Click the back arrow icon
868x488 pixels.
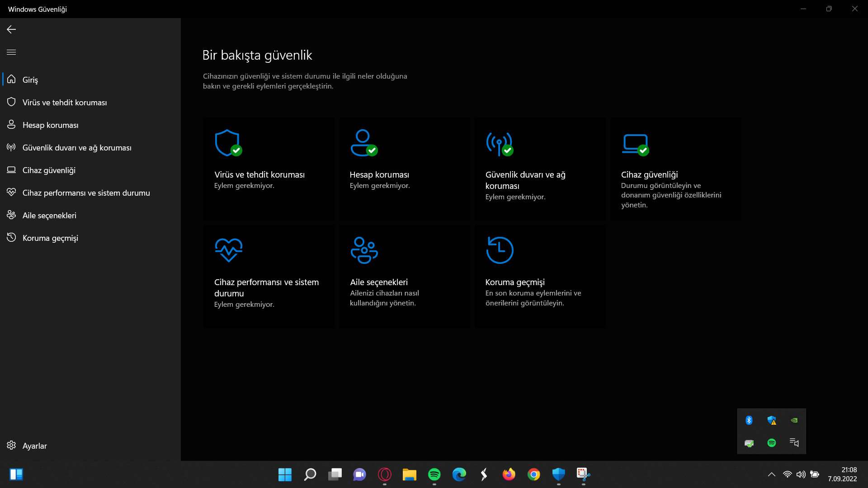click(x=11, y=29)
